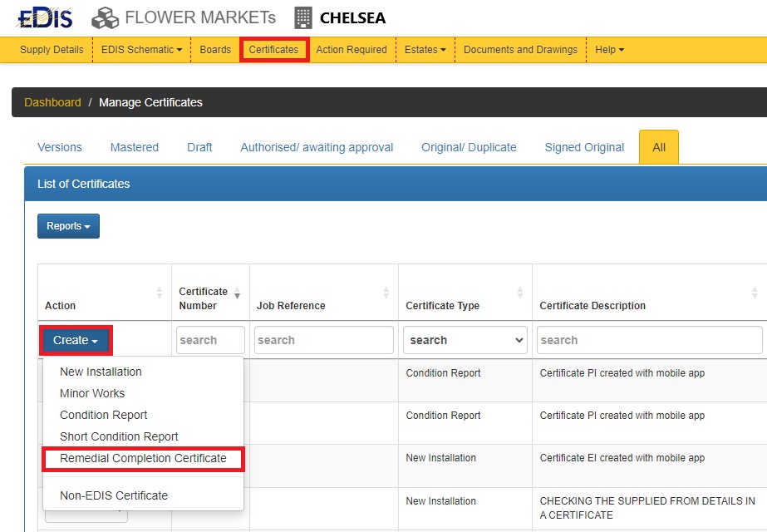The width and height of the screenshot is (767, 532).
Task: Open the Reports dropdown button
Action: coord(68,226)
